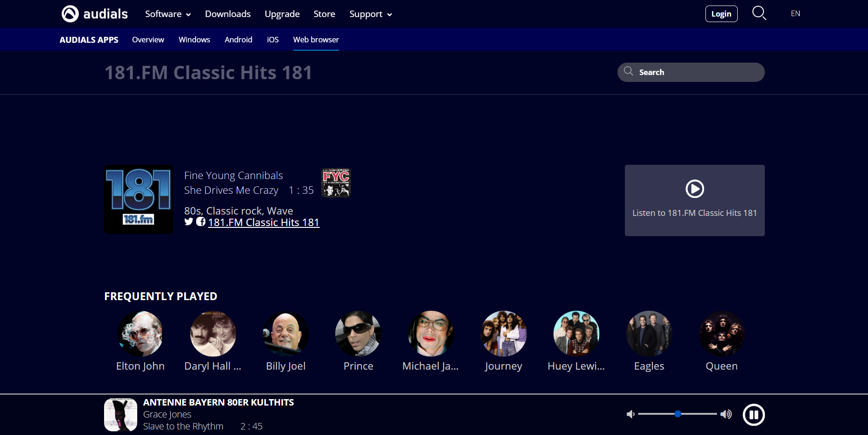Click the mute speaker icon
Image resolution: width=868 pixels, height=435 pixels.
coord(630,414)
